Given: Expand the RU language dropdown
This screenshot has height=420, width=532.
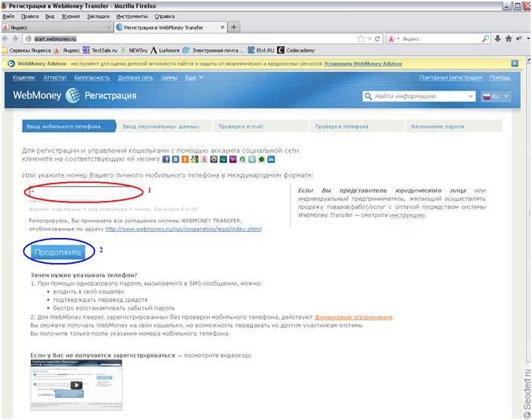Looking at the screenshot, I should pyautogui.click(x=496, y=97).
